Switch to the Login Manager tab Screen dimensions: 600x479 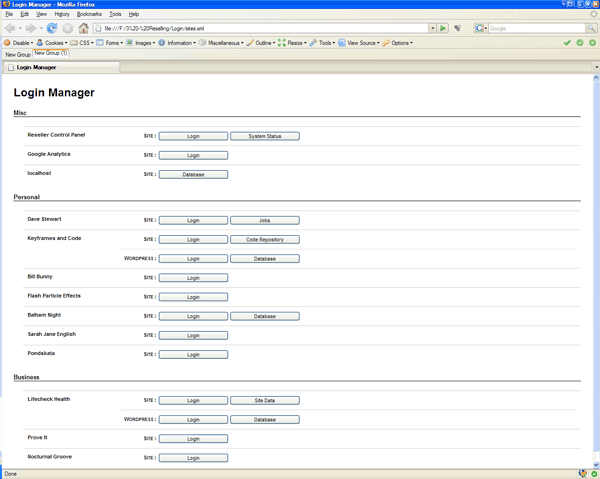click(x=36, y=67)
